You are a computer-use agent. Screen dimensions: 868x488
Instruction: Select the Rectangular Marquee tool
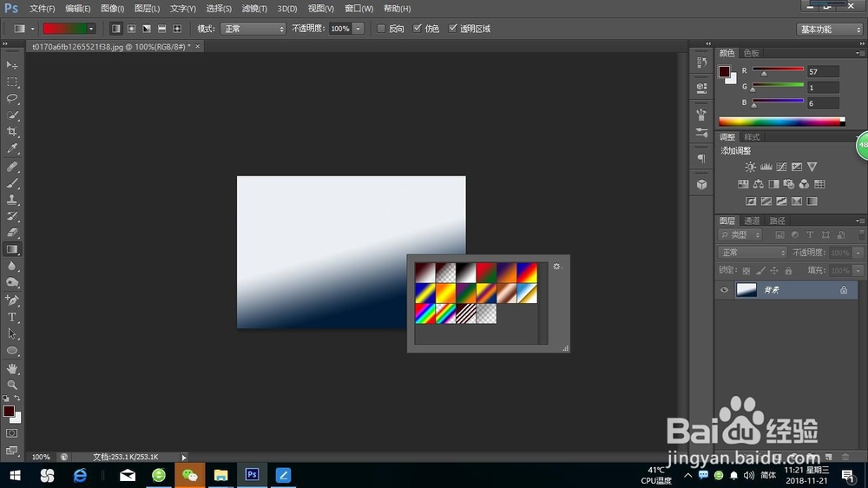(x=11, y=82)
